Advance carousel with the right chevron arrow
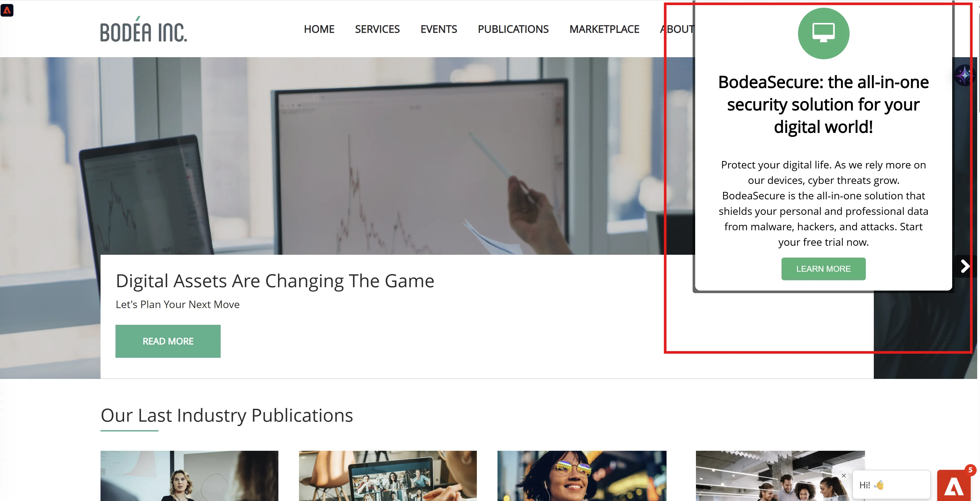Image resolution: width=980 pixels, height=501 pixels. (965, 266)
